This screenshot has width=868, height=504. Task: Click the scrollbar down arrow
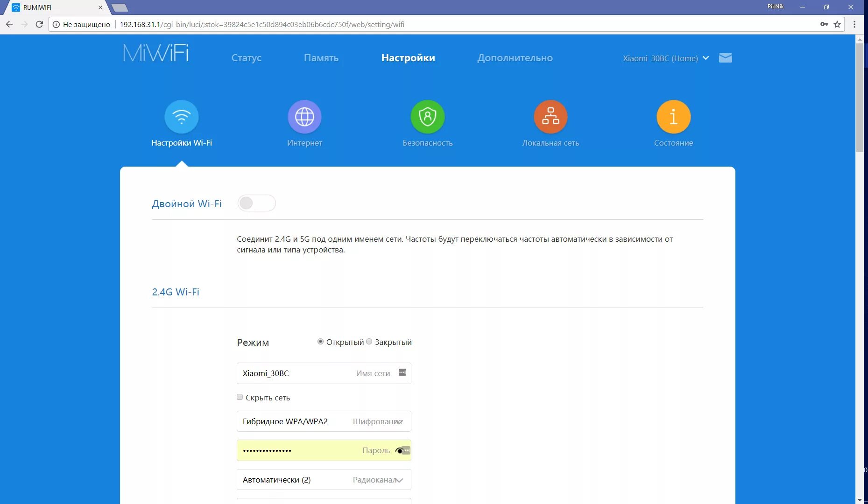coord(860,500)
